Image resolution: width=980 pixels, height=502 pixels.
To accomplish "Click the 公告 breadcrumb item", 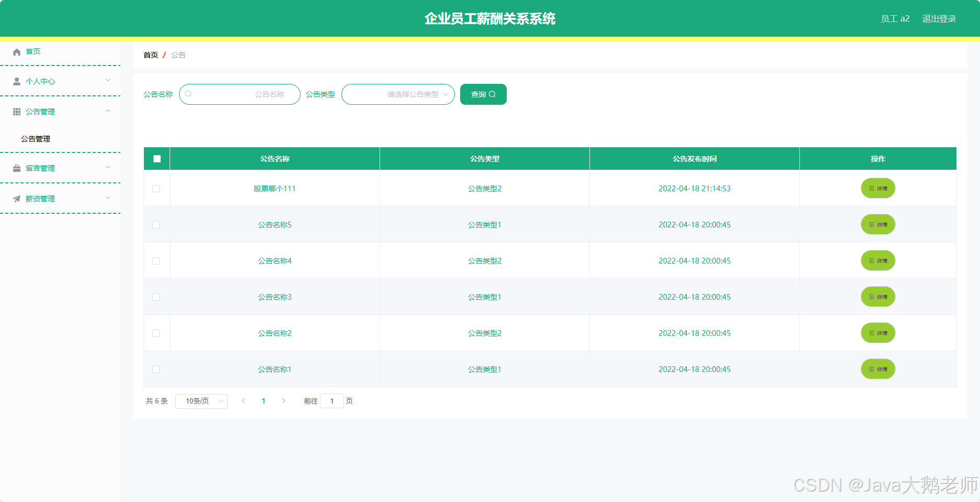I will [x=179, y=55].
